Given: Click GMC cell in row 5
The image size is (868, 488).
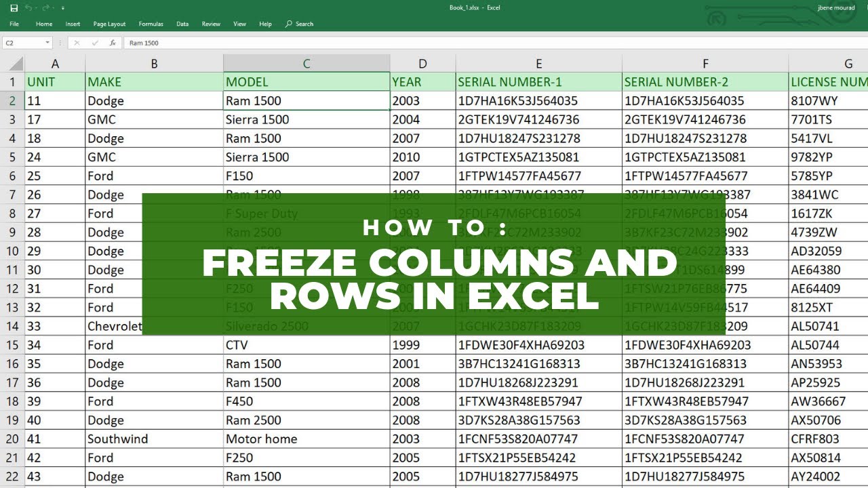Looking at the screenshot, I should (154, 157).
